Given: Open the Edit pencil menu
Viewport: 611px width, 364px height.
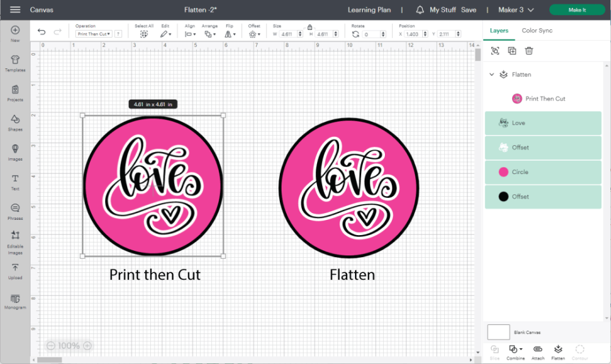Looking at the screenshot, I should click(x=166, y=34).
